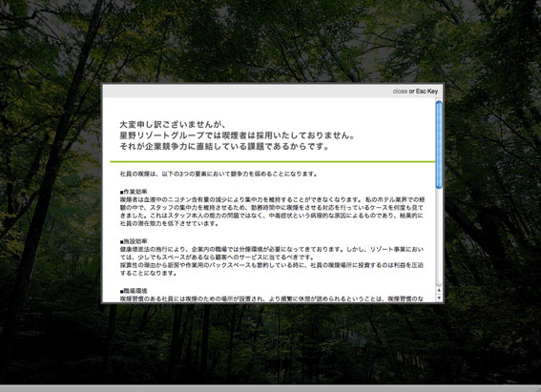Click the intro sentence starting 社員の喫煙は
The image size is (541, 392).
218,175
